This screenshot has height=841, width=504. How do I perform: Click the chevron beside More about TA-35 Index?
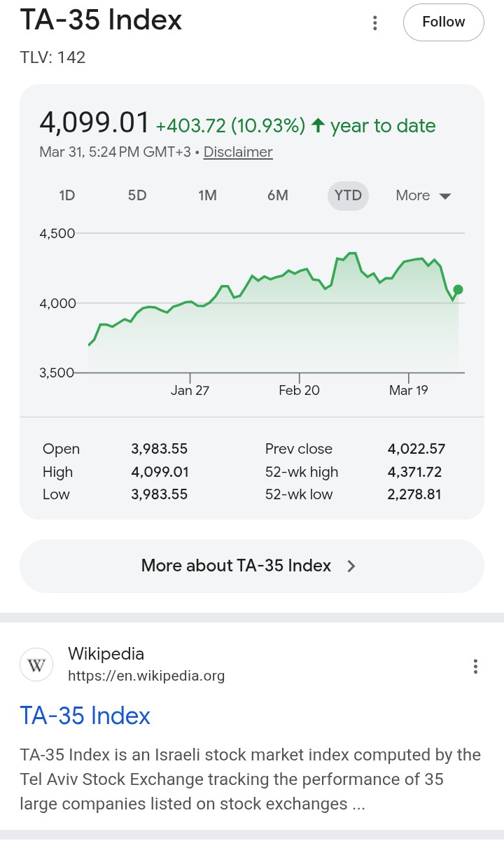pos(351,566)
